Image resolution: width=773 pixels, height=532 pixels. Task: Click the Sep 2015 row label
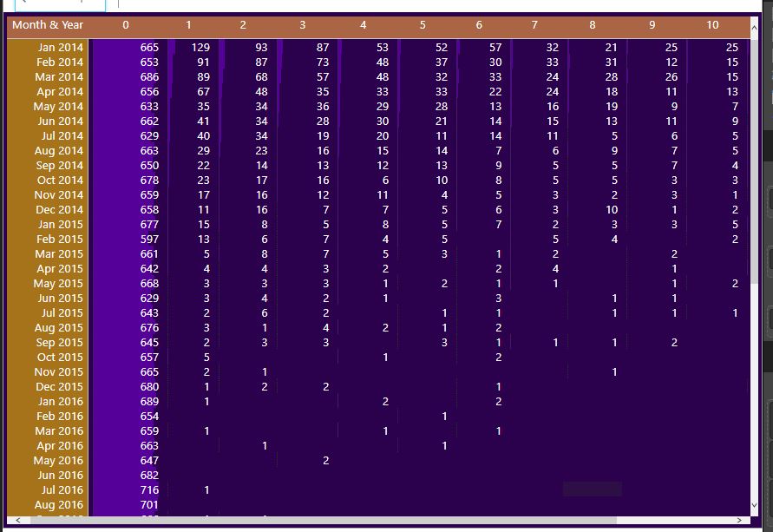pos(60,343)
